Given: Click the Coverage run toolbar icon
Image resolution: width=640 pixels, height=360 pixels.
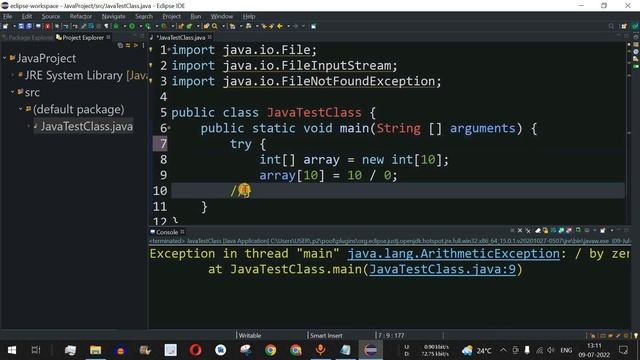Looking at the screenshot, I should point(148,26).
